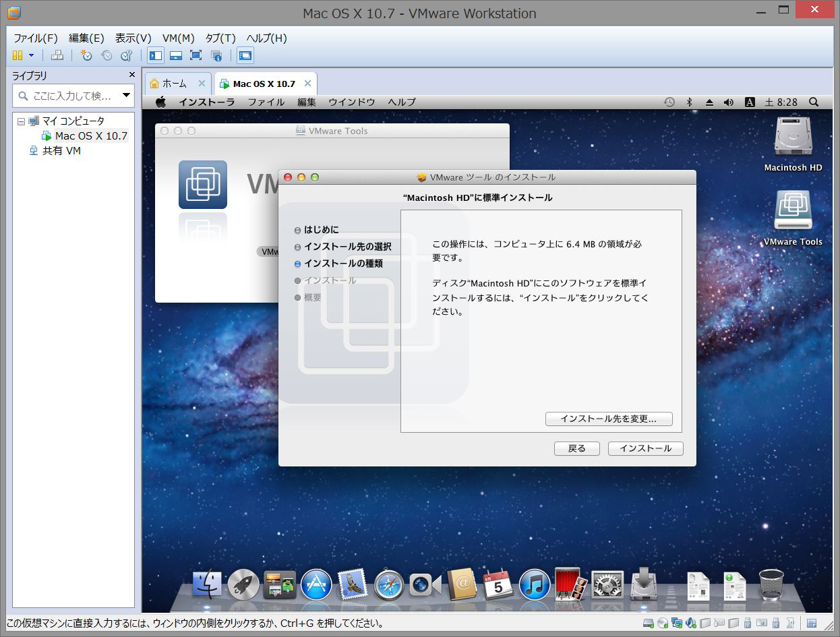Click the revert to snapshot toolbar icon

click(107, 55)
